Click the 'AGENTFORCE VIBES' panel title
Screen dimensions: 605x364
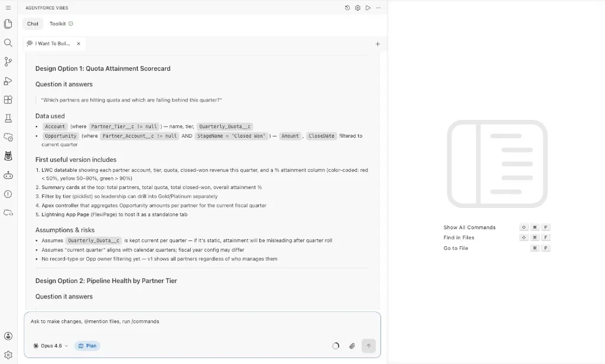click(47, 8)
